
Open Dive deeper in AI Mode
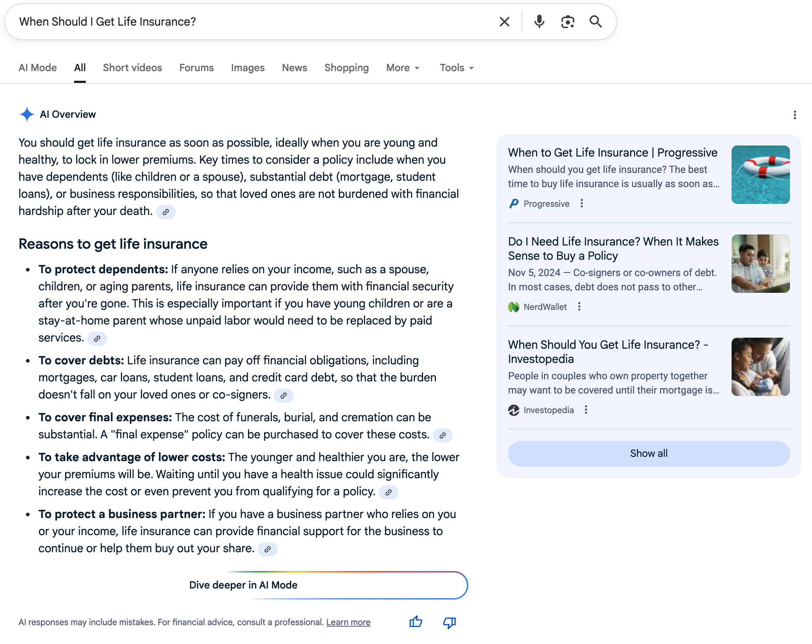(243, 585)
